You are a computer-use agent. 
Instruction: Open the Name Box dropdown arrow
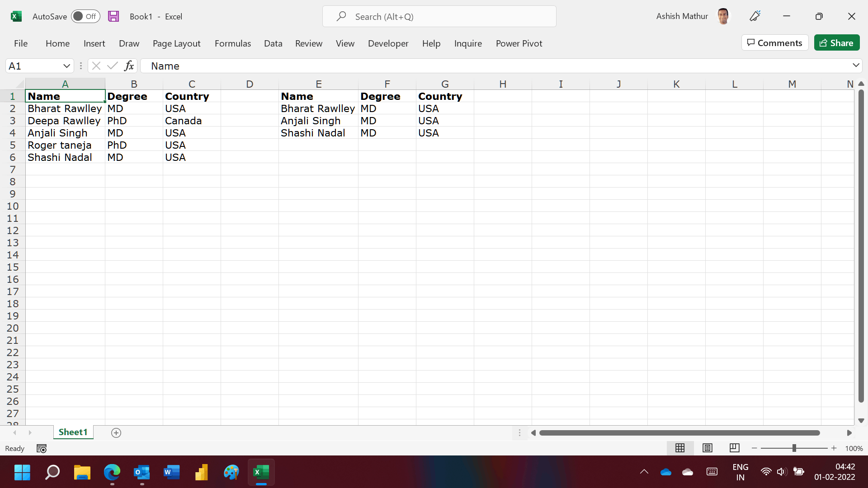tap(66, 66)
